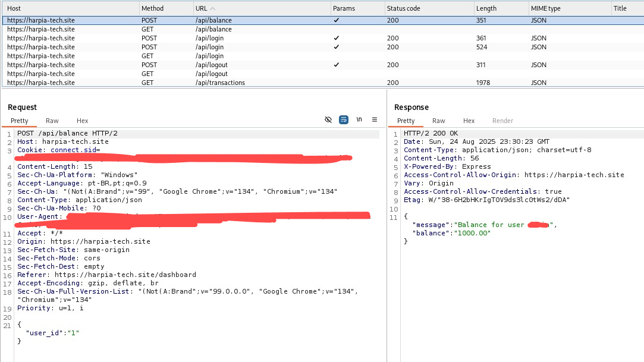Select the GET /api/logout row
The width and height of the screenshot is (644, 362).
point(323,74)
